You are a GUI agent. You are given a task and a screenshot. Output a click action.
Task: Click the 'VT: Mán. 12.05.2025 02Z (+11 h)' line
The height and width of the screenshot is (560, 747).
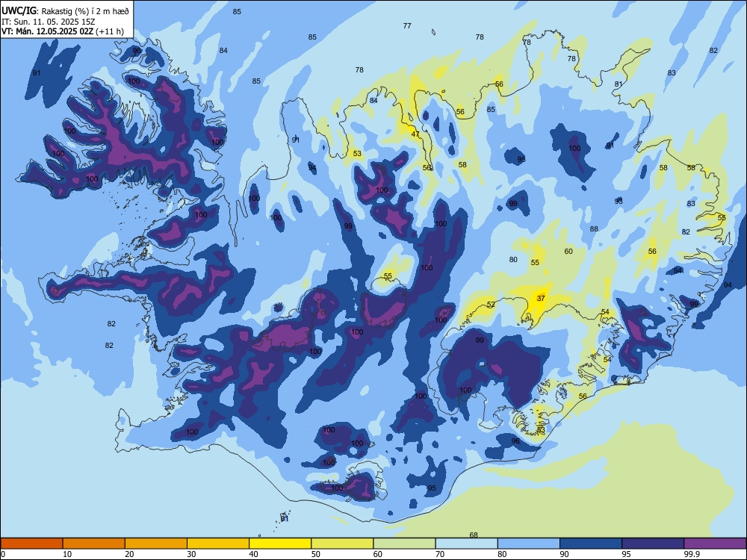tap(63, 31)
